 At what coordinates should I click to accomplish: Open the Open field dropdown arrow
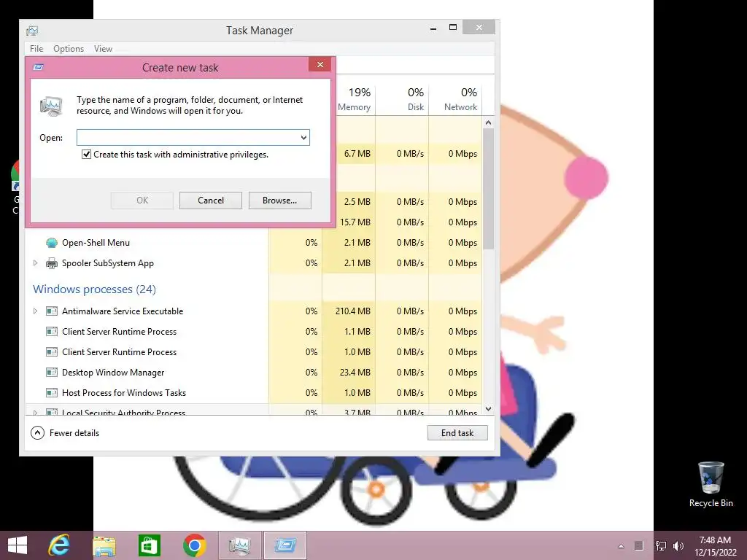point(303,138)
